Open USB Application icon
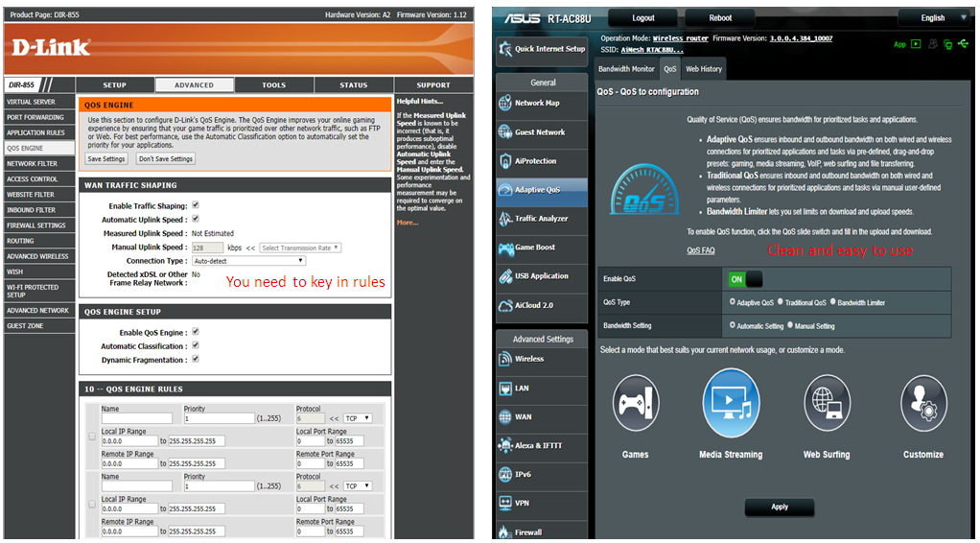The image size is (980, 543). click(505, 276)
